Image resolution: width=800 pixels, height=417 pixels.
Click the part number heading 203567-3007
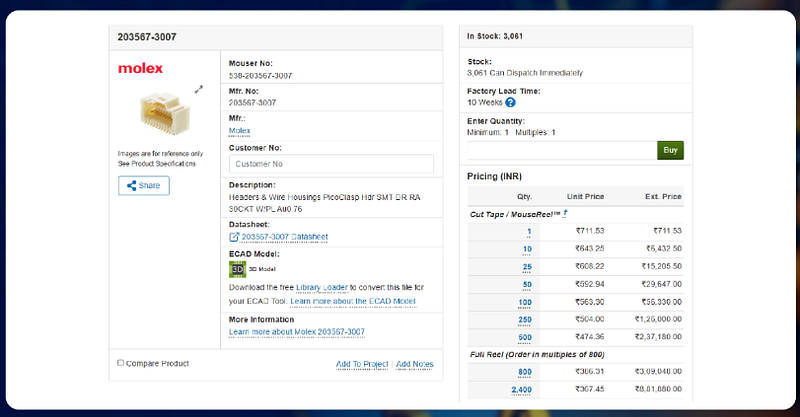point(147,37)
